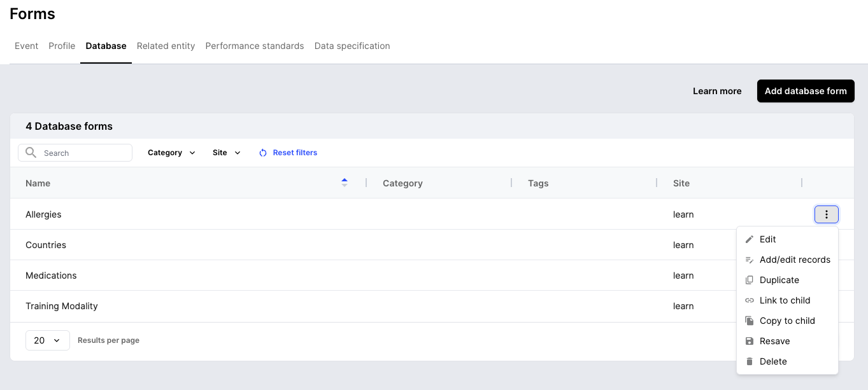Focus the Search input field
Image resolution: width=868 pixels, height=390 pixels.
tap(84, 153)
